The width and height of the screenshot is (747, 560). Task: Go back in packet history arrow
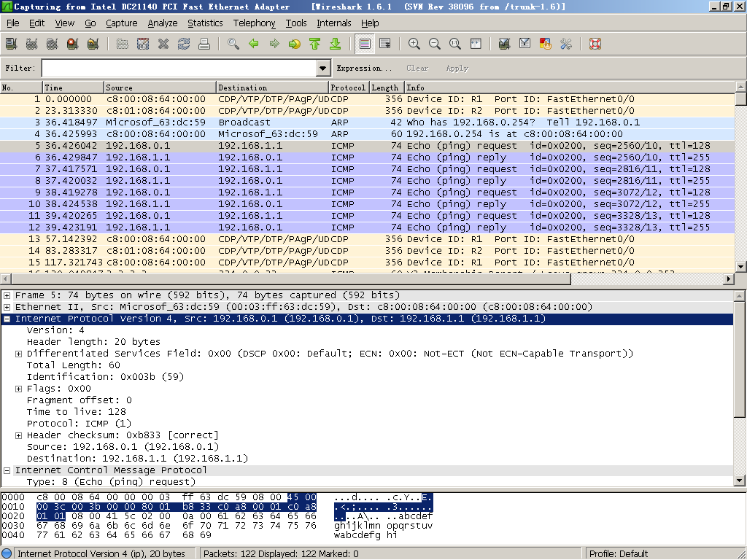(x=254, y=44)
